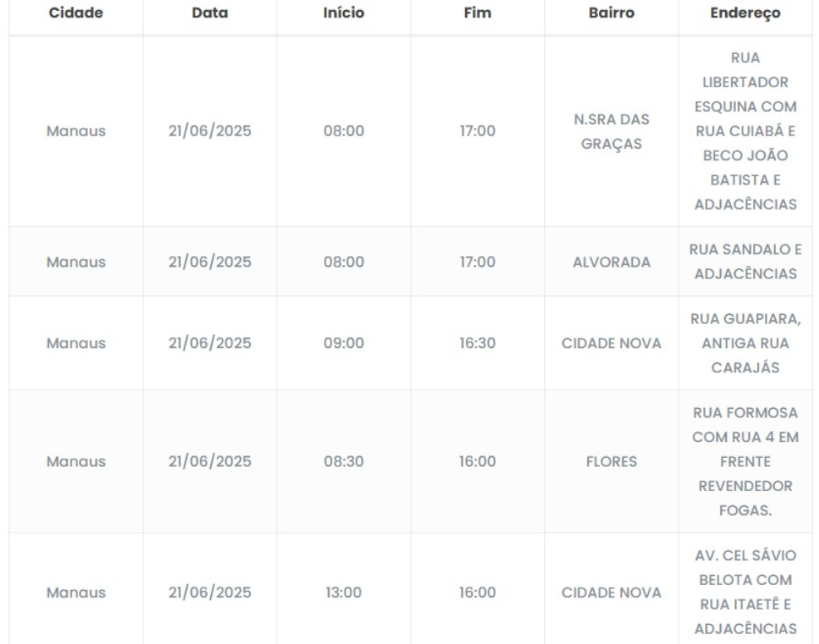Select the Rua Formosa address cell

745,460
